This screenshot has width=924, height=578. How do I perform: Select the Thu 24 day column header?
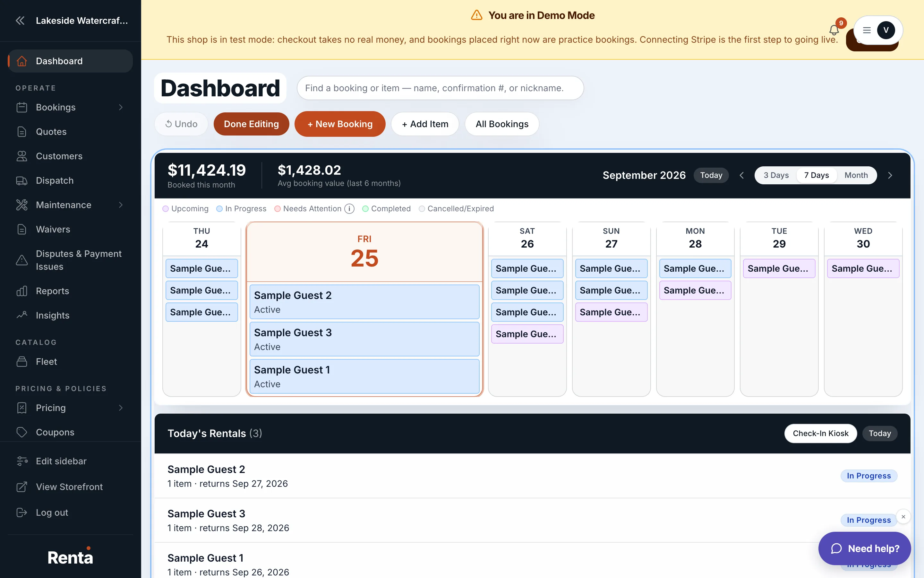(201, 238)
